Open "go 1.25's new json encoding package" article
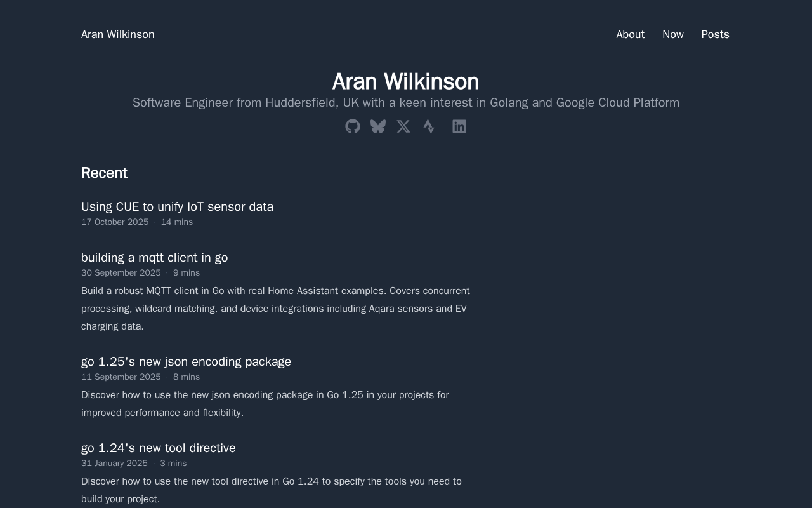 point(186,361)
